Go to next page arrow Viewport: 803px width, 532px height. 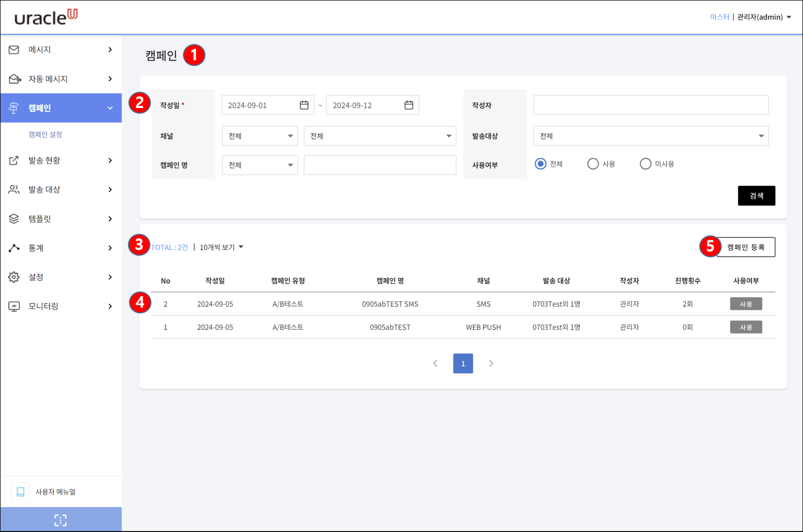tap(491, 363)
